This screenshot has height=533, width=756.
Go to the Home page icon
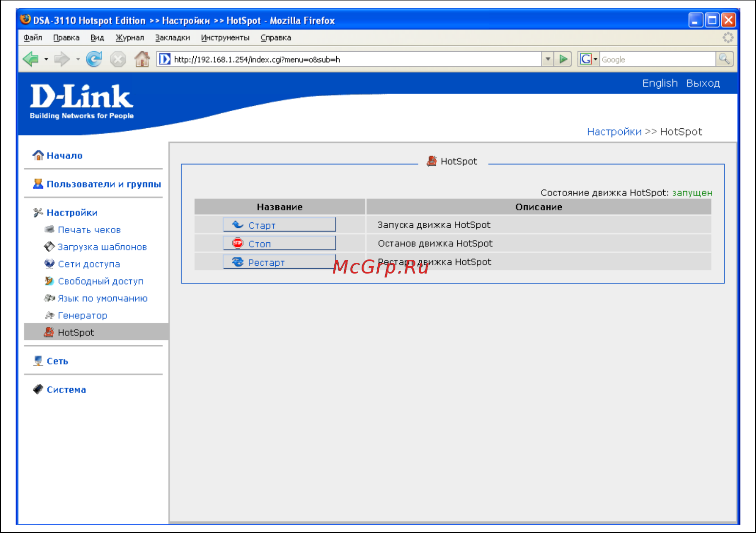click(142, 59)
